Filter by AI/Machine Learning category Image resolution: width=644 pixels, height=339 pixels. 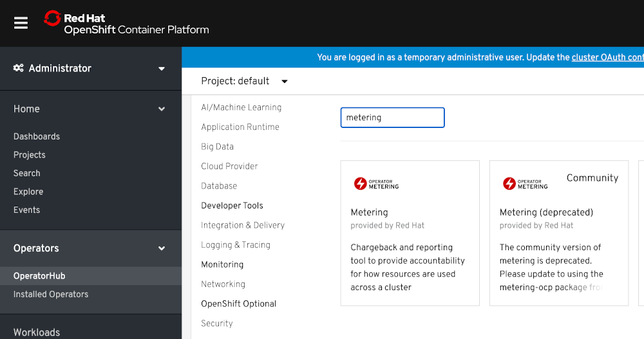241,107
